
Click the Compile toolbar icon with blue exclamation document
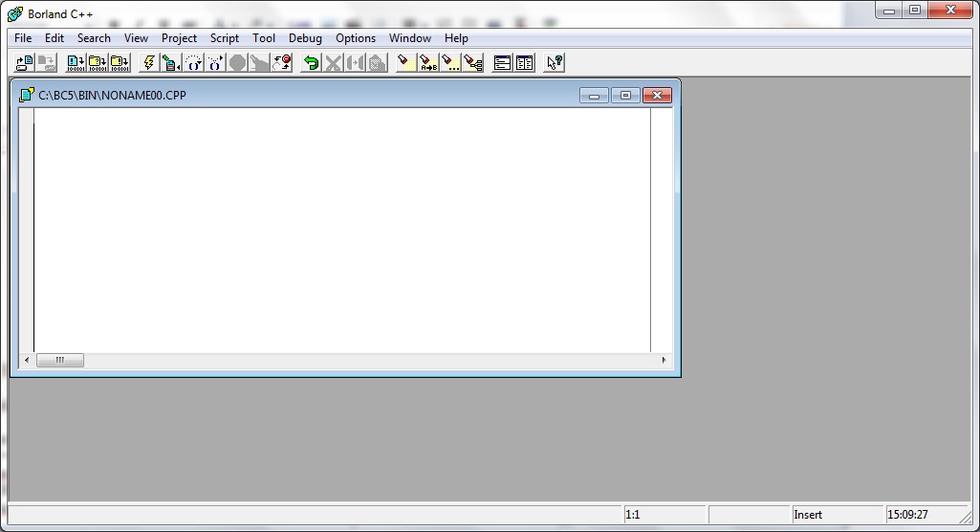pos(76,62)
